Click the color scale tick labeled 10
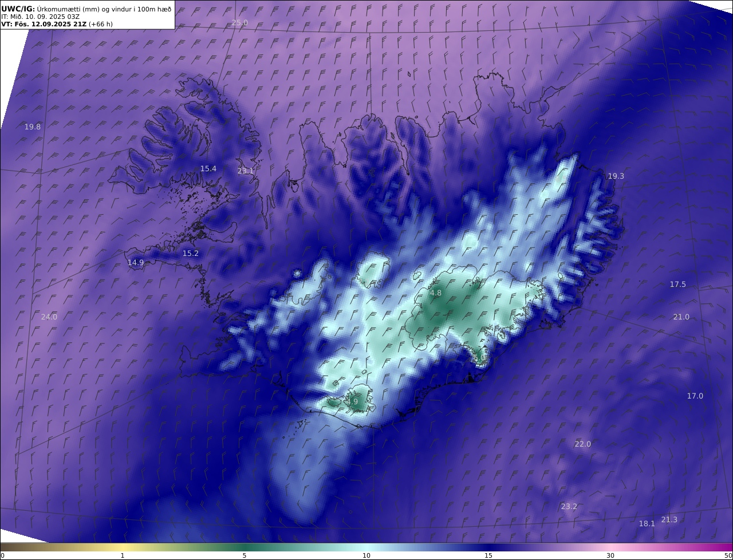The width and height of the screenshot is (733, 560). 366,555
